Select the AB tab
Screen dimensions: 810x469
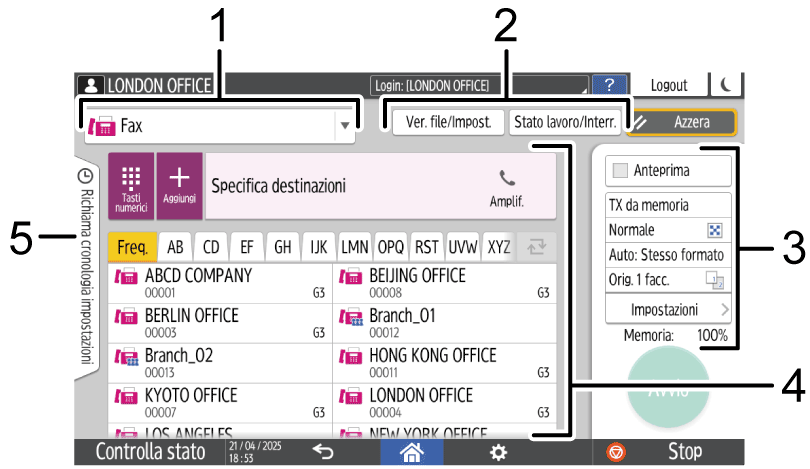coord(175,247)
